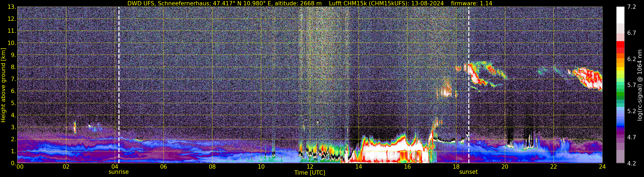Click the red cloud patch at 3 km near 02 UTC
This screenshot has height=177, width=644.
pos(75,128)
